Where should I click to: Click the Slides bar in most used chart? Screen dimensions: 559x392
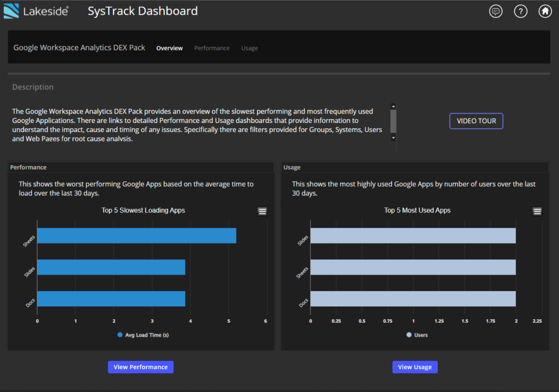tap(413, 236)
